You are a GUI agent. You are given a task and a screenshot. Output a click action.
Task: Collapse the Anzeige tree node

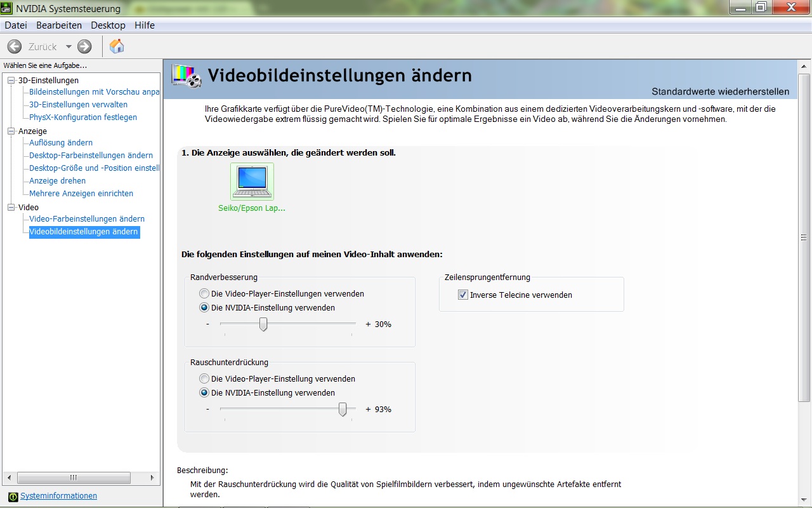[11, 131]
